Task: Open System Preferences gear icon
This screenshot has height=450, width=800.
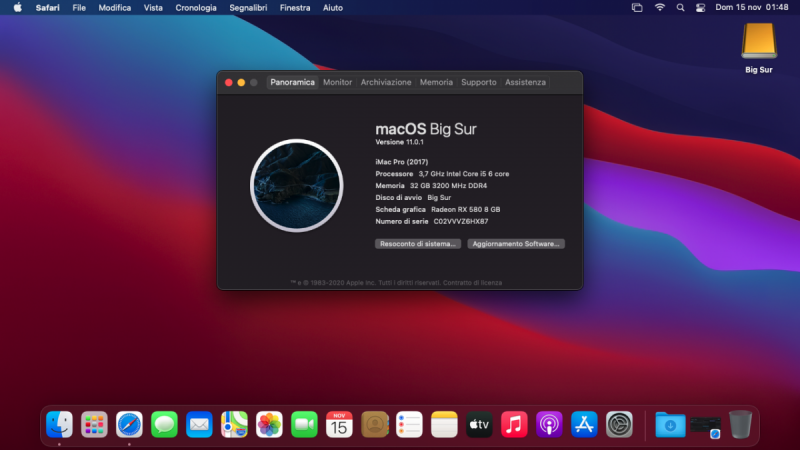Action: tap(619, 424)
